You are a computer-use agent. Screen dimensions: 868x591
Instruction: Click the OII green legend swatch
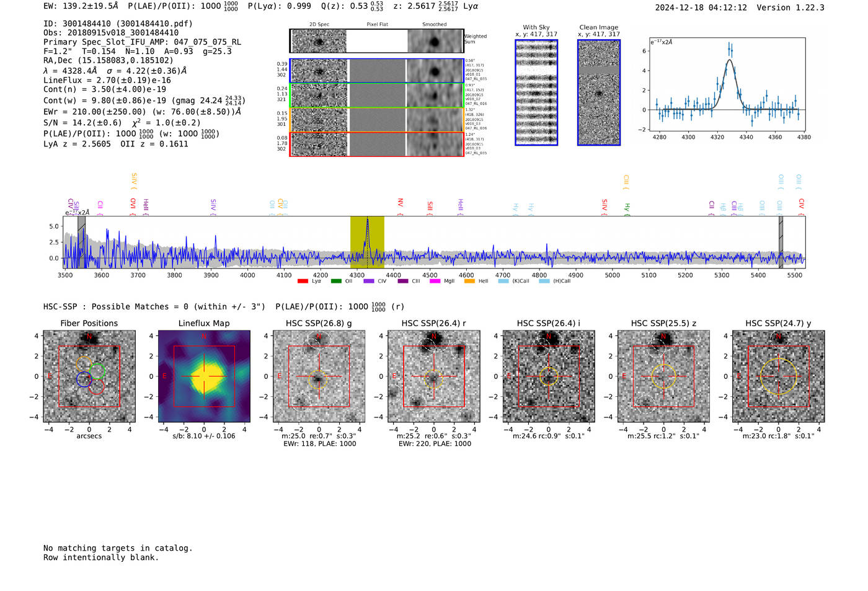tap(336, 282)
